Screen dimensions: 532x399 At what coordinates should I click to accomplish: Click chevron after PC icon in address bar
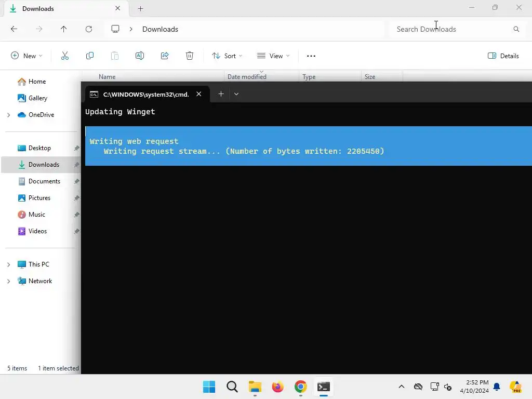tap(131, 29)
